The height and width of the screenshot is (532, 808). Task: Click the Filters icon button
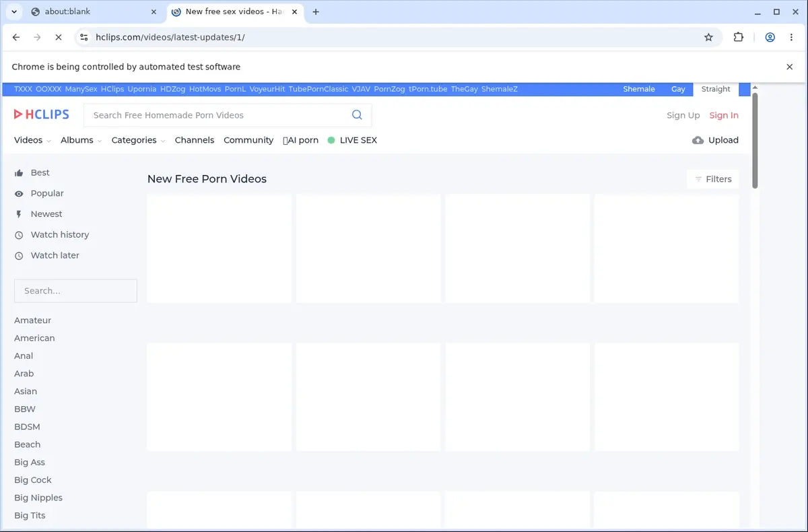pyautogui.click(x=713, y=179)
